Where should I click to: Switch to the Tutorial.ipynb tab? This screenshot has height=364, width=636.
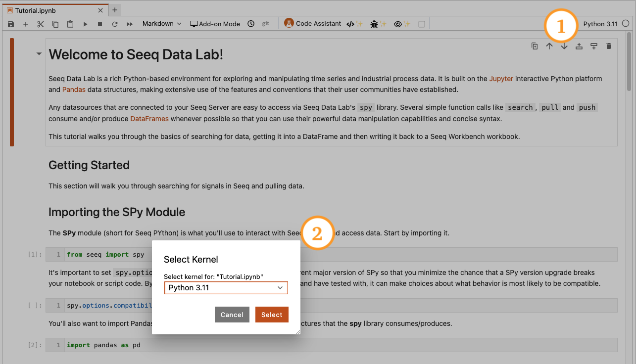click(x=35, y=10)
